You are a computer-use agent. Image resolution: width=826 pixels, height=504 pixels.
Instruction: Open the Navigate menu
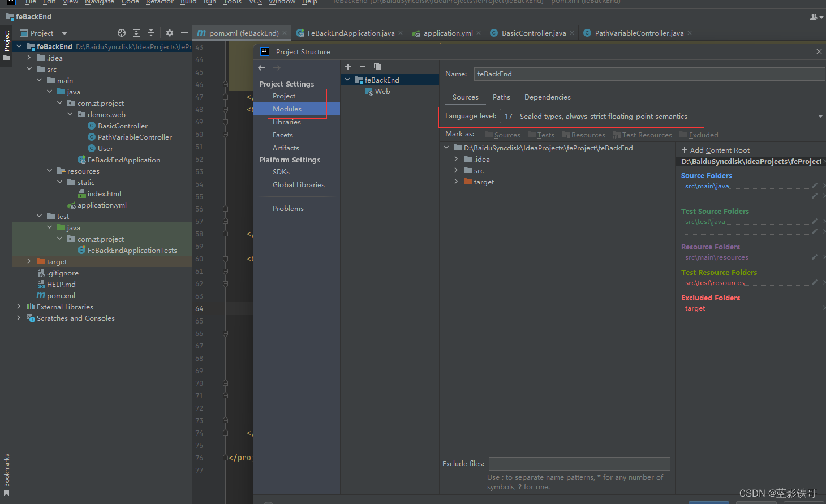[x=99, y=2]
